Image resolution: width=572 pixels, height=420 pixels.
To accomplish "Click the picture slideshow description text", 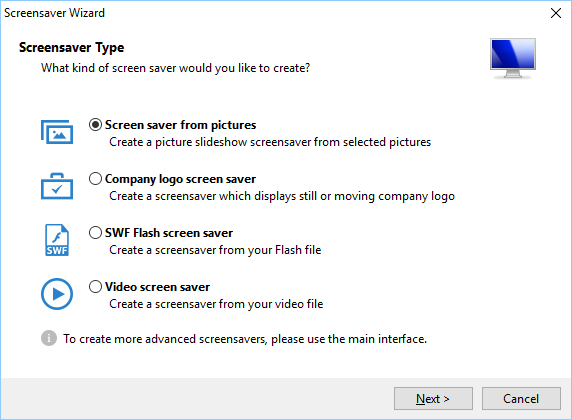I will (x=270, y=142).
